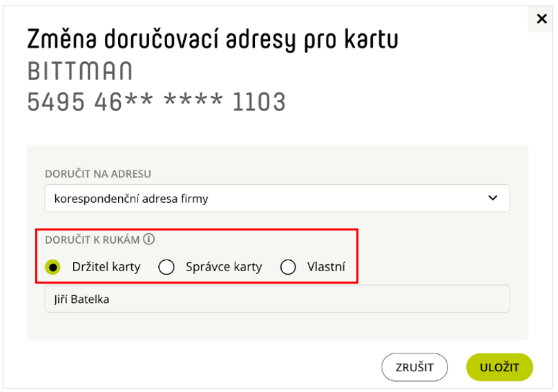
Task: Cancel with the Zrušit button
Action: [x=414, y=367]
